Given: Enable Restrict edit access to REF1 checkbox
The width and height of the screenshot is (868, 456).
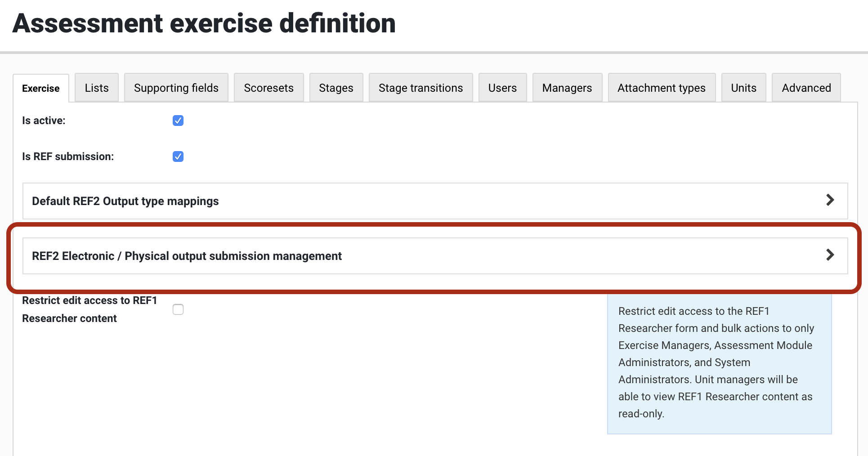Looking at the screenshot, I should 178,309.
